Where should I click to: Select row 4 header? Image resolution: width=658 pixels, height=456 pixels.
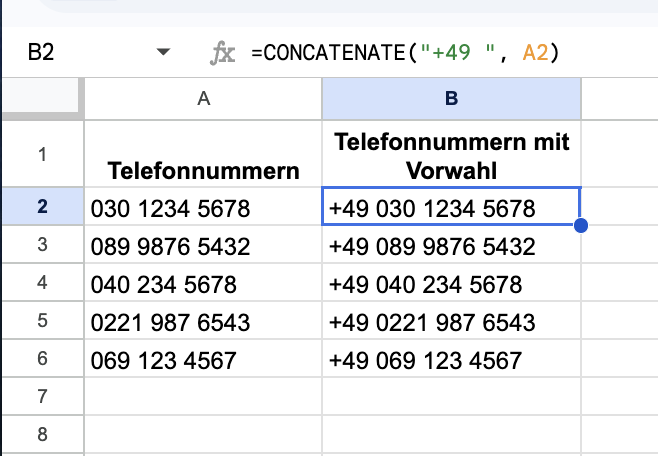[x=42, y=284]
